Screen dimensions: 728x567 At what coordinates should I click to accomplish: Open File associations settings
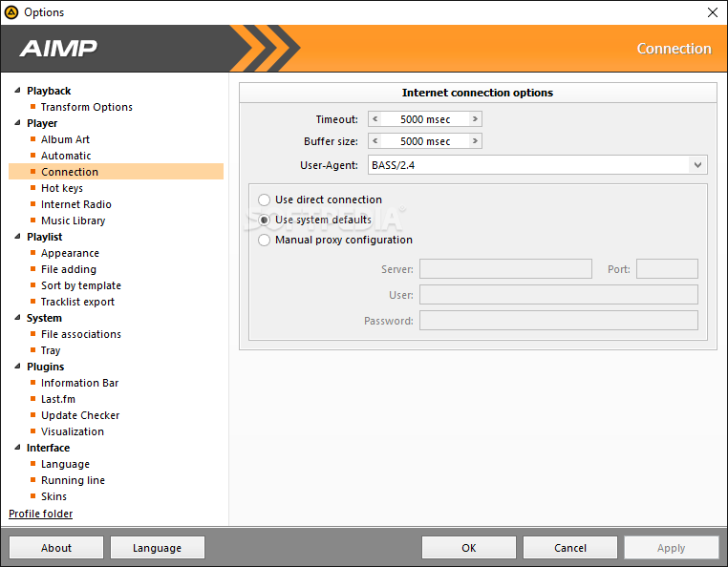(81, 334)
